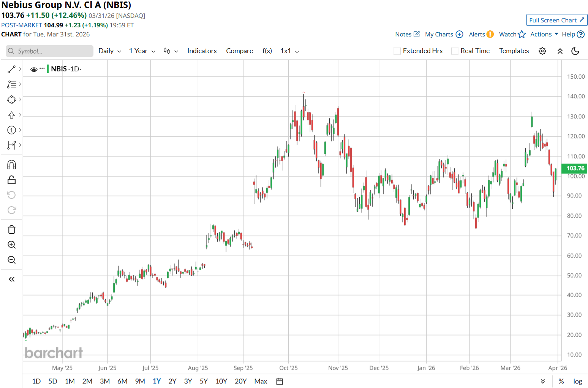Open the numbered annotation tool
The height and width of the screenshot is (388, 588).
coord(11,130)
